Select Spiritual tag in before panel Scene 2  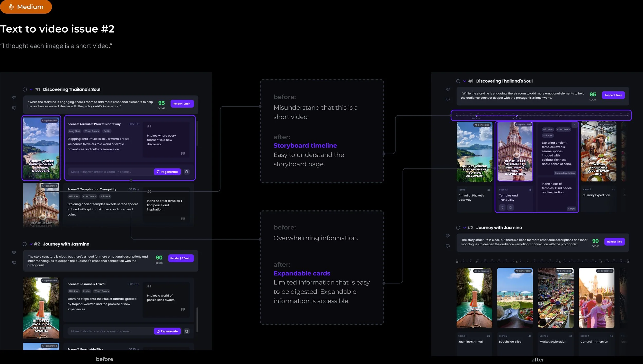(105, 196)
